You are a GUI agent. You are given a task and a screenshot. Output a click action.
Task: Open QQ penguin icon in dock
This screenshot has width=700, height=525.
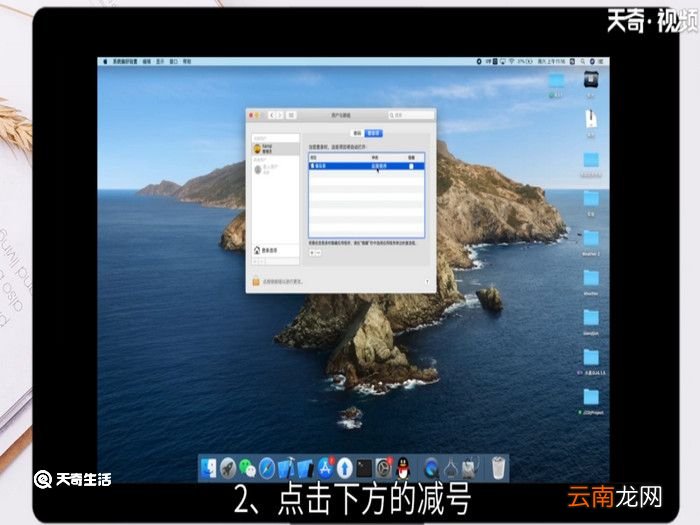click(x=403, y=468)
